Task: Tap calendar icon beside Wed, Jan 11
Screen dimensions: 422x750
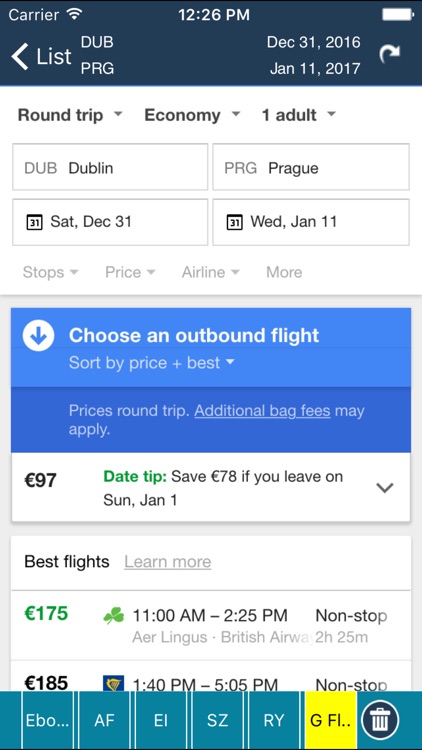Action: [234, 222]
